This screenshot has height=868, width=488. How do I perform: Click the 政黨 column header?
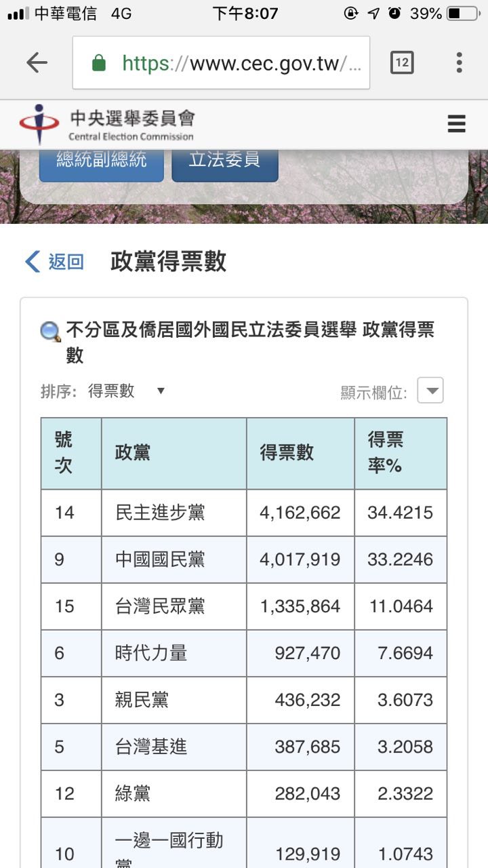pyautogui.click(x=133, y=453)
